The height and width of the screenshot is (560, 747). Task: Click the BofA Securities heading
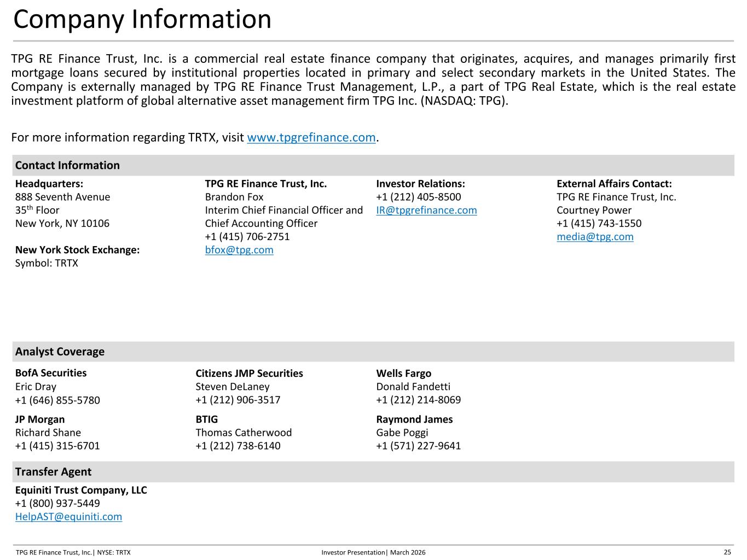[x=51, y=373]
